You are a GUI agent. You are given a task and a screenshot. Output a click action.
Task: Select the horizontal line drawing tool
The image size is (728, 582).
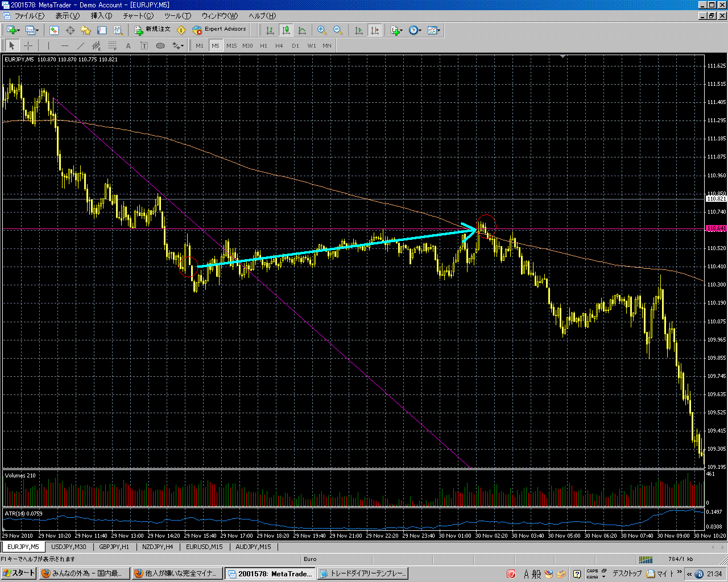[x=64, y=45]
